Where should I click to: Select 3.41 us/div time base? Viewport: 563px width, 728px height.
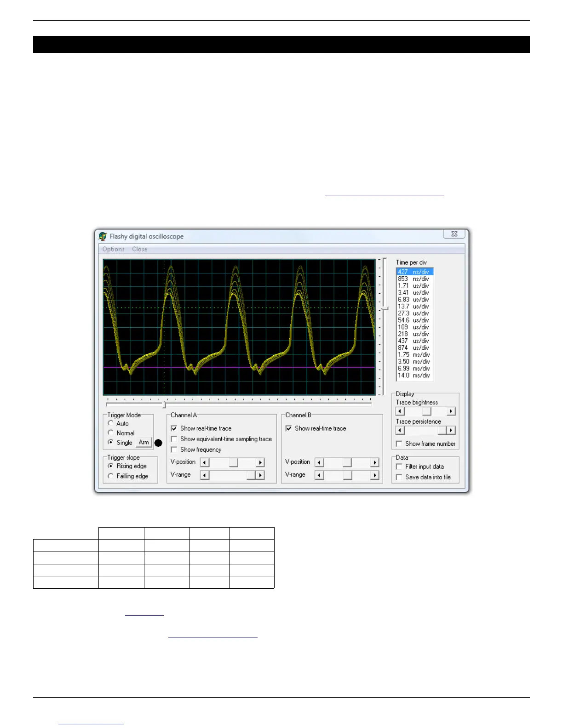[415, 292]
